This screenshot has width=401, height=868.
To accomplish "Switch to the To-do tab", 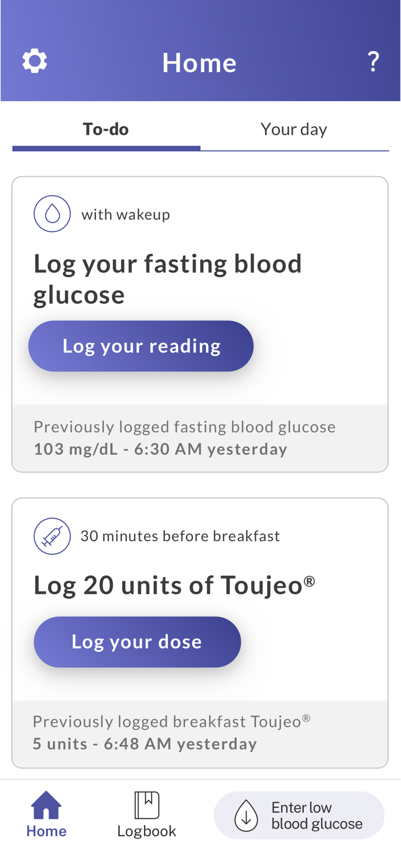I will click(x=106, y=129).
